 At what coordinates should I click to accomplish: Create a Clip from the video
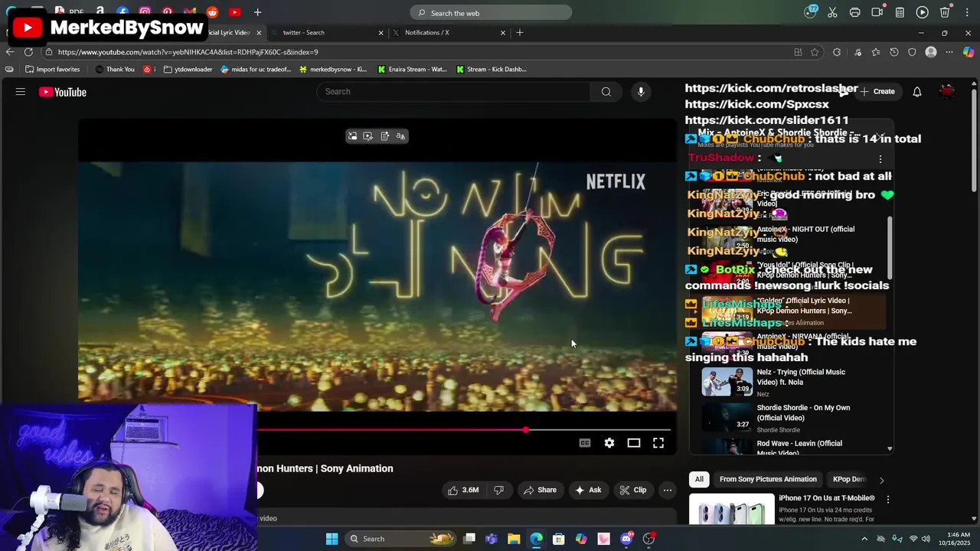[633, 490]
